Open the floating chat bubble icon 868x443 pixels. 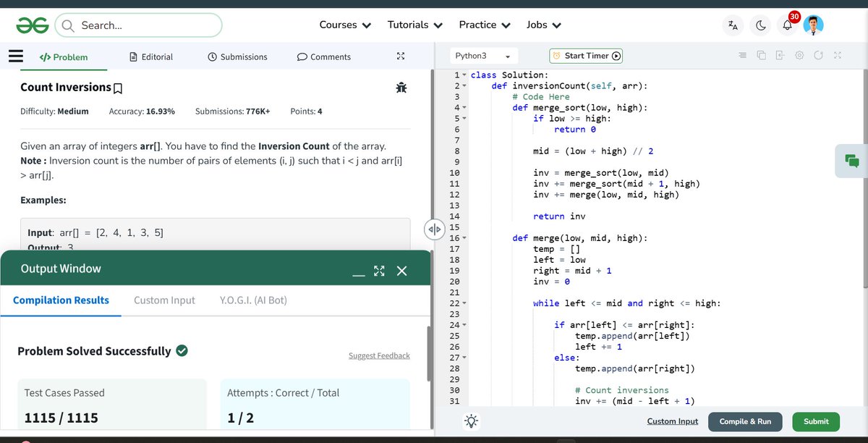(x=851, y=161)
